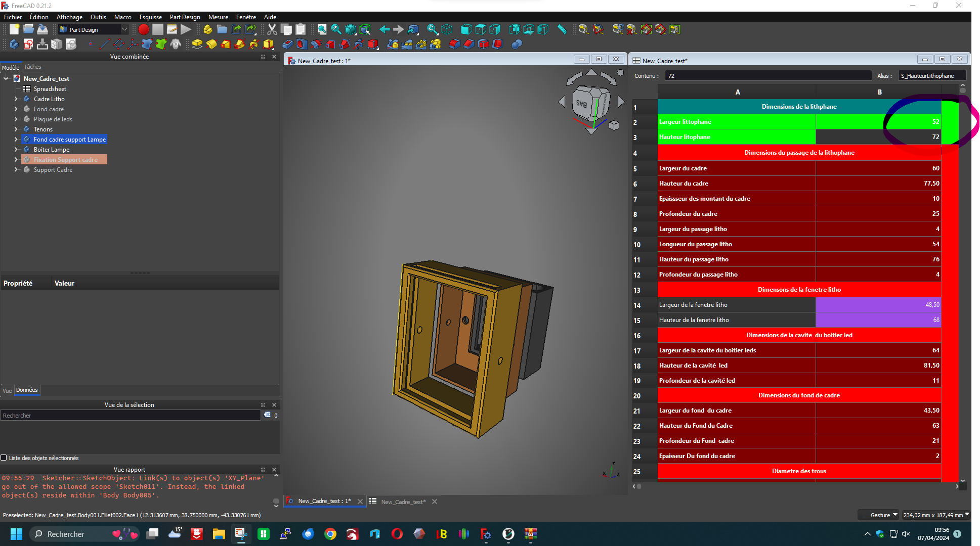Screen dimensions: 980x546
Task: Select the Fixation Support cadre item
Action: 65,160
